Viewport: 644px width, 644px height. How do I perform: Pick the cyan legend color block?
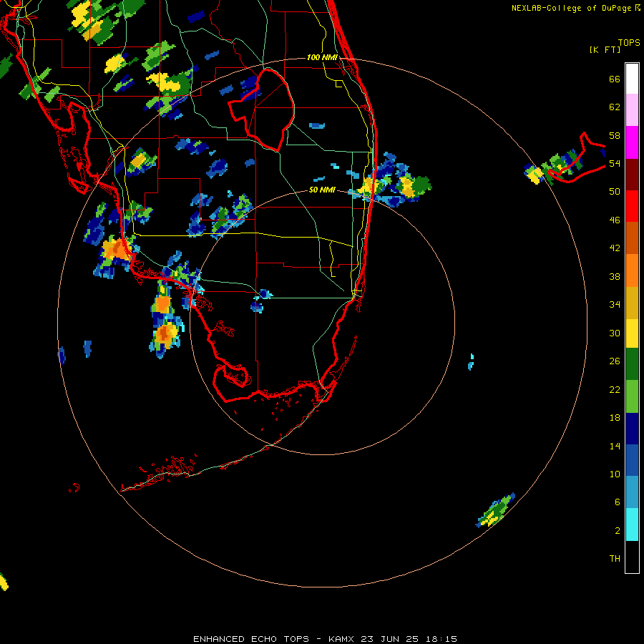click(632, 525)
